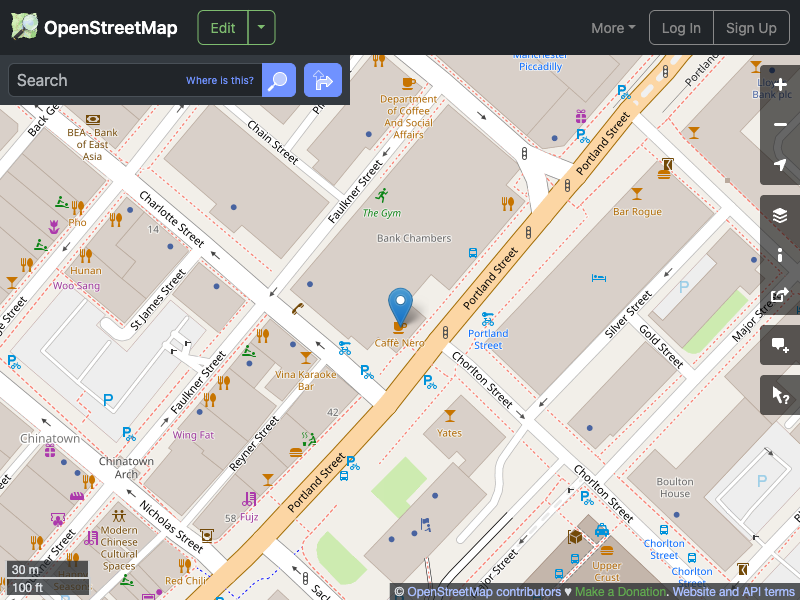Click the Log In menu item
Image resolution: width=800 pixels, height=600 pixels.
pos(681,28)
